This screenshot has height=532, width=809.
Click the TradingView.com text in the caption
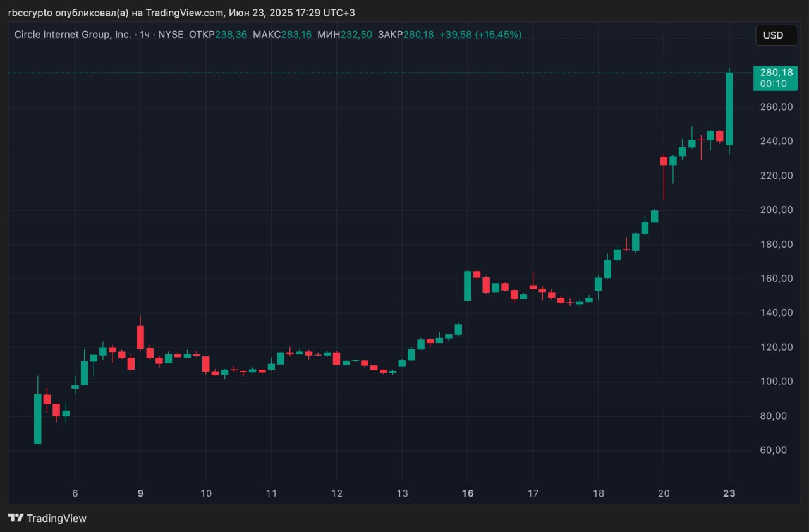(185, 13)
